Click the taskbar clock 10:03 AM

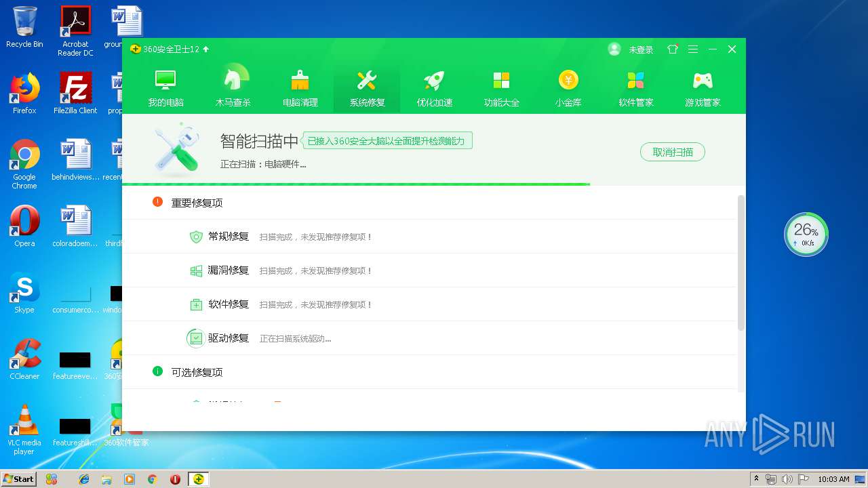tap(833, 479)
